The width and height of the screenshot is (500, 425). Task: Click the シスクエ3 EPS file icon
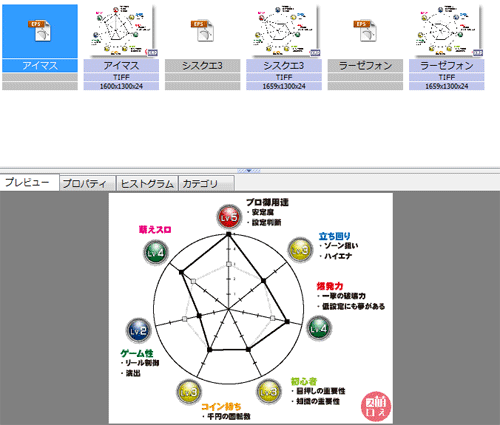point(203,31)
